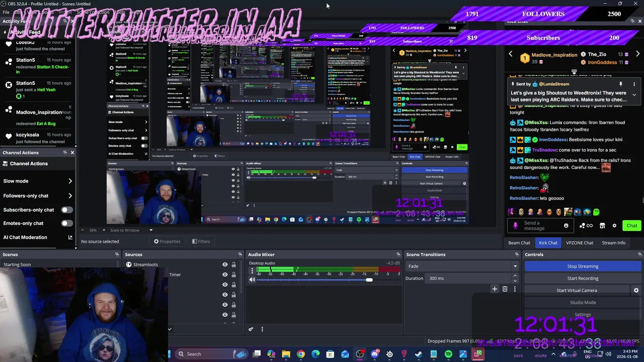Decrease transition duration with down arrow

click(x=515, y=281)
